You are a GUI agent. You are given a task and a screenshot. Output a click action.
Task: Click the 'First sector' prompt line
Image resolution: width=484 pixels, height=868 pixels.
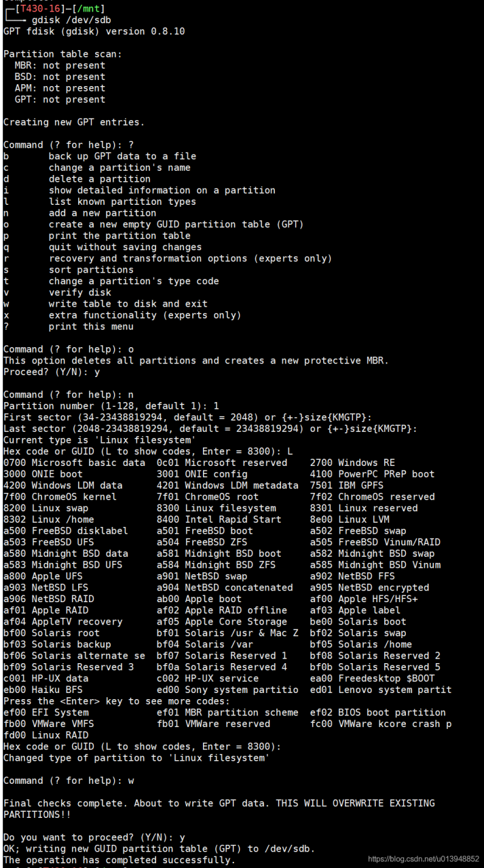[x=187, y=417]
